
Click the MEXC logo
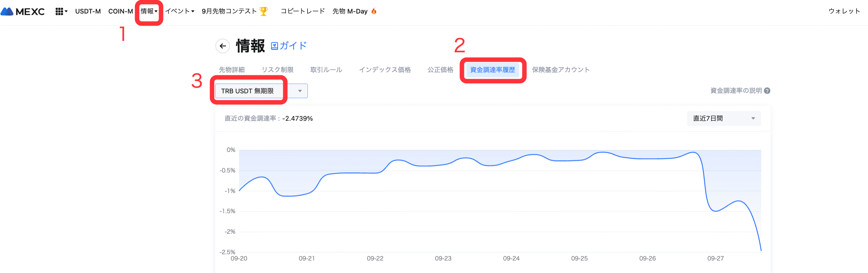(23, 11)
